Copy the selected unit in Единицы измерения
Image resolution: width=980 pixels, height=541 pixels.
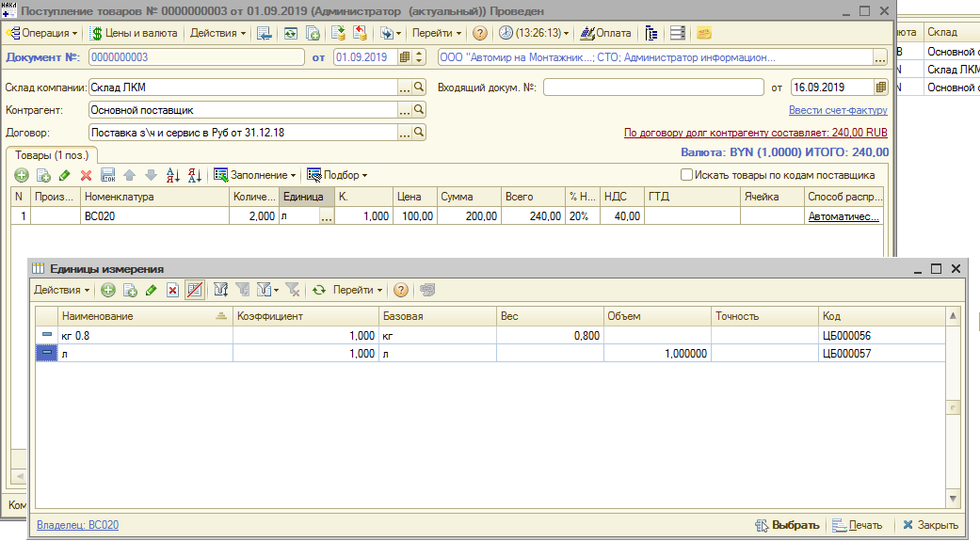pyautogui.click(x=130, y=290)
